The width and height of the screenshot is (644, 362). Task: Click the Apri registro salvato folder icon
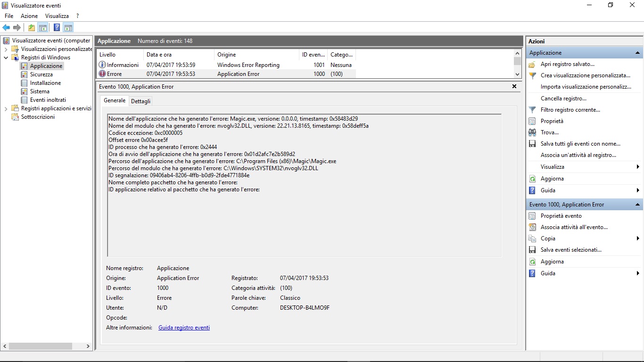coord(532,64)
